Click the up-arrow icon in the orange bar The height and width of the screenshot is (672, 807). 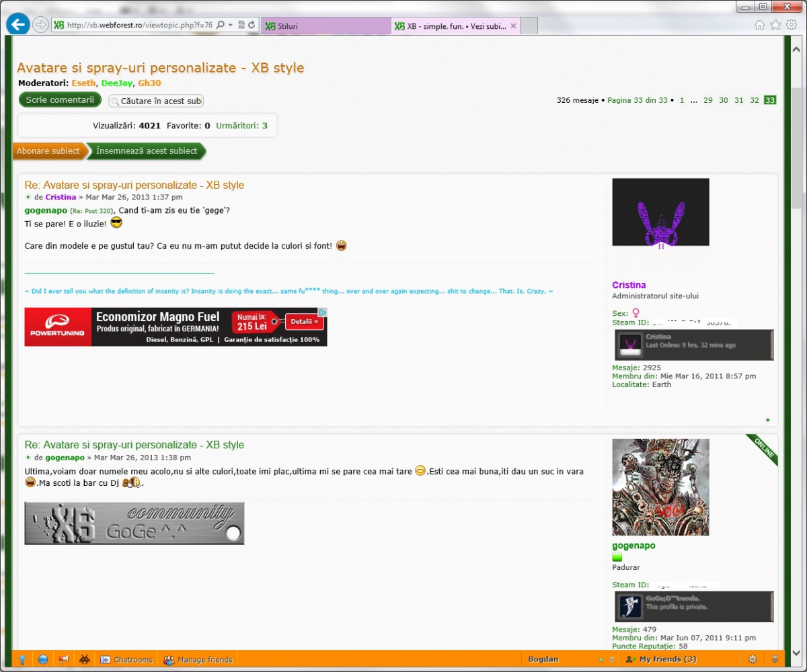[x=22, y=660]
